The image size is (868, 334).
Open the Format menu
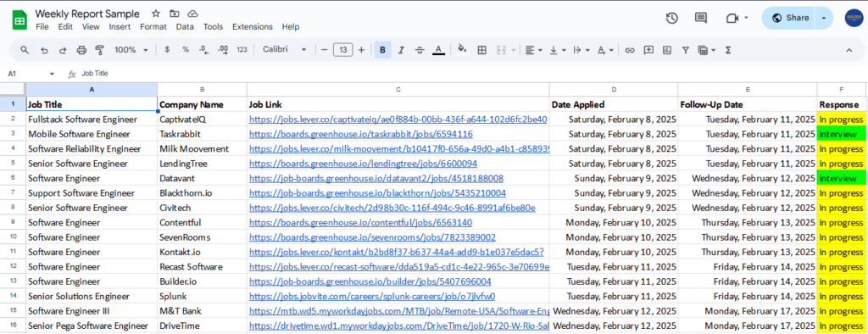[x=153, y=26]
